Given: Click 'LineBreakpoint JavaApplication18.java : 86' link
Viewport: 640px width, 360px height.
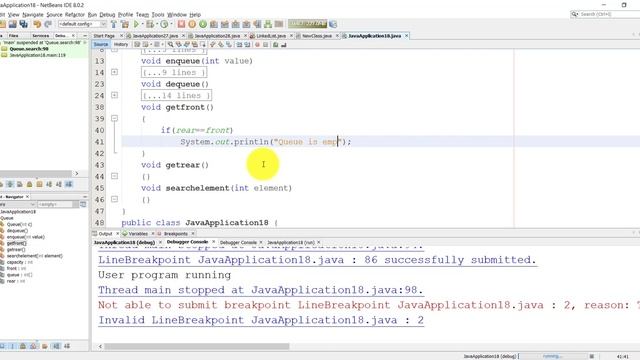Looking at the screenshot, I should [x=317, y=260].
